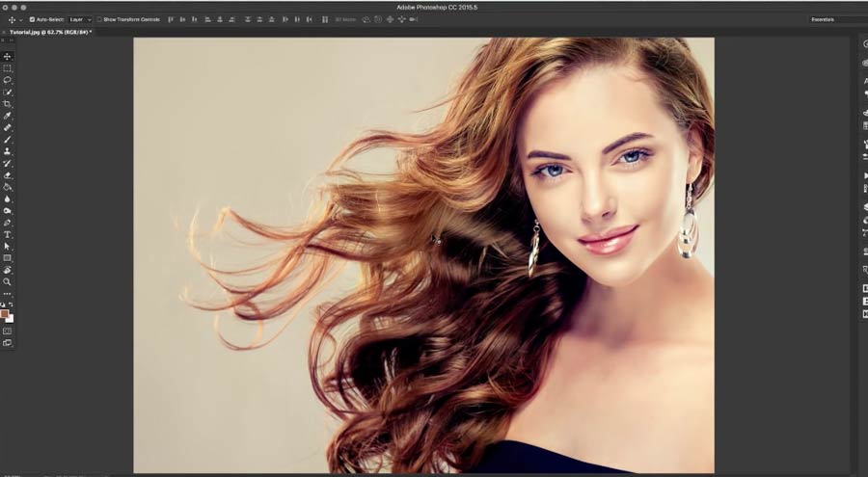Image resolution: width=868 pixels, height=477 pixels.
Task: Open the Essentials workspace dropdown
Action: tap(837, 19)
